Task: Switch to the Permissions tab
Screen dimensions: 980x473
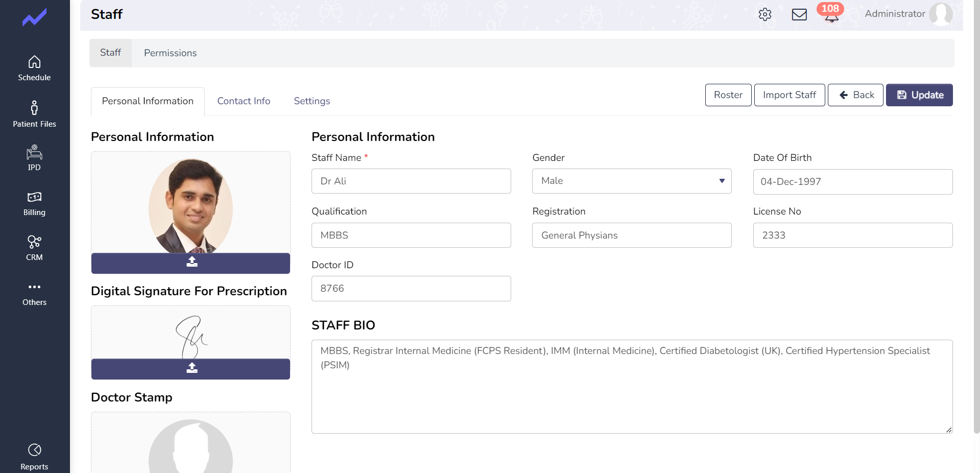Action: 170,53
